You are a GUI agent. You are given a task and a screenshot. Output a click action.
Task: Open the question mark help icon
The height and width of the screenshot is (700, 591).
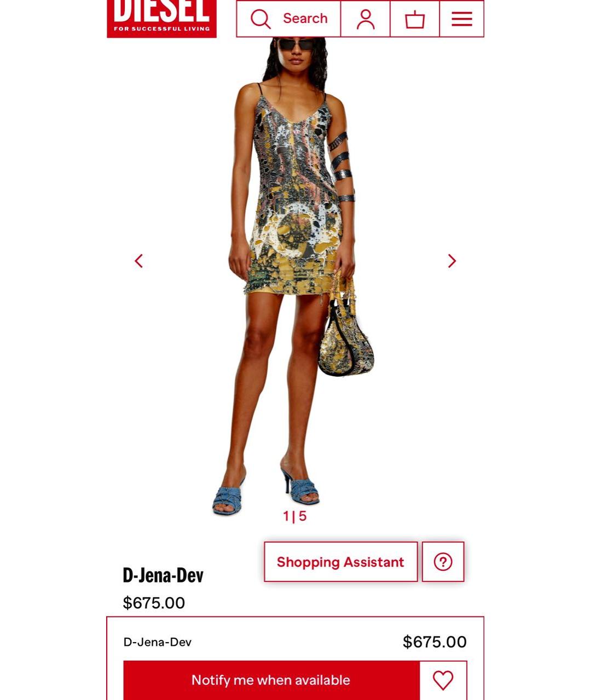tap(443, 562)
